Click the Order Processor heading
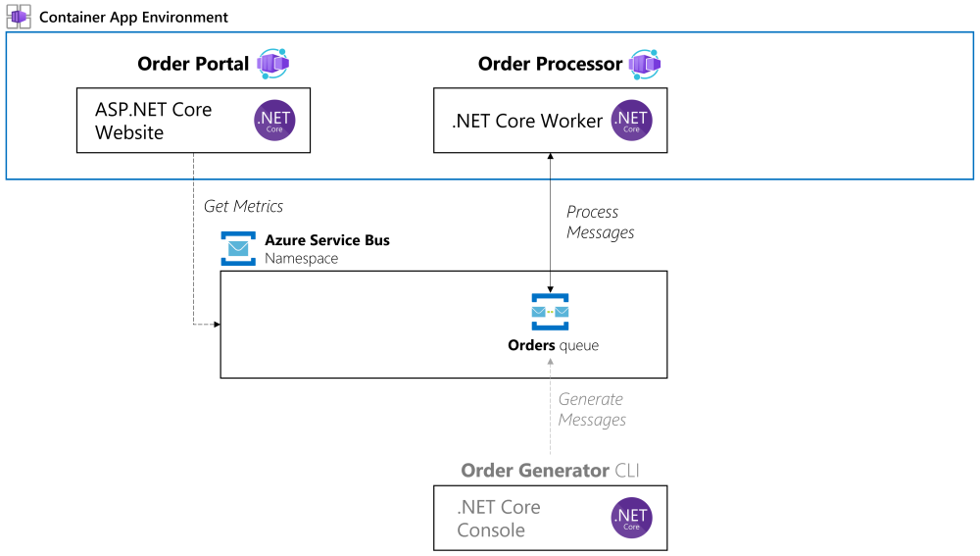Viewport: 980px width, 556px height. coord(550,64)
